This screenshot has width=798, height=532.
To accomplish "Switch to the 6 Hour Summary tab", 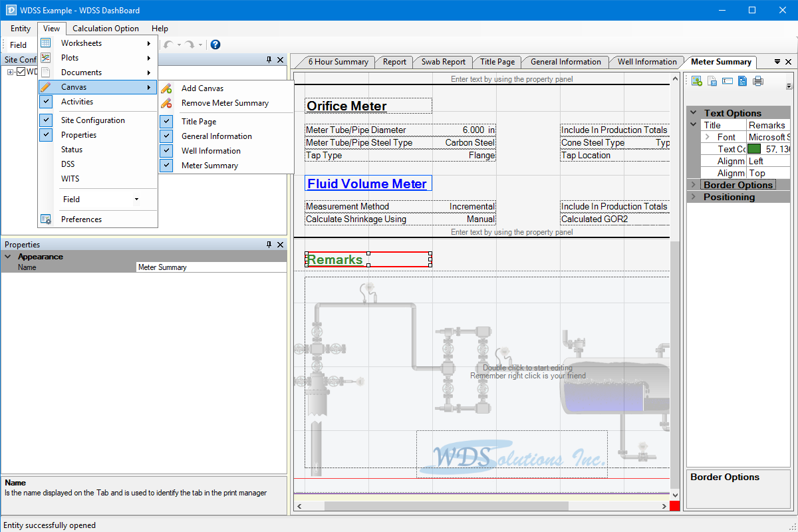I will pos(338,62).
